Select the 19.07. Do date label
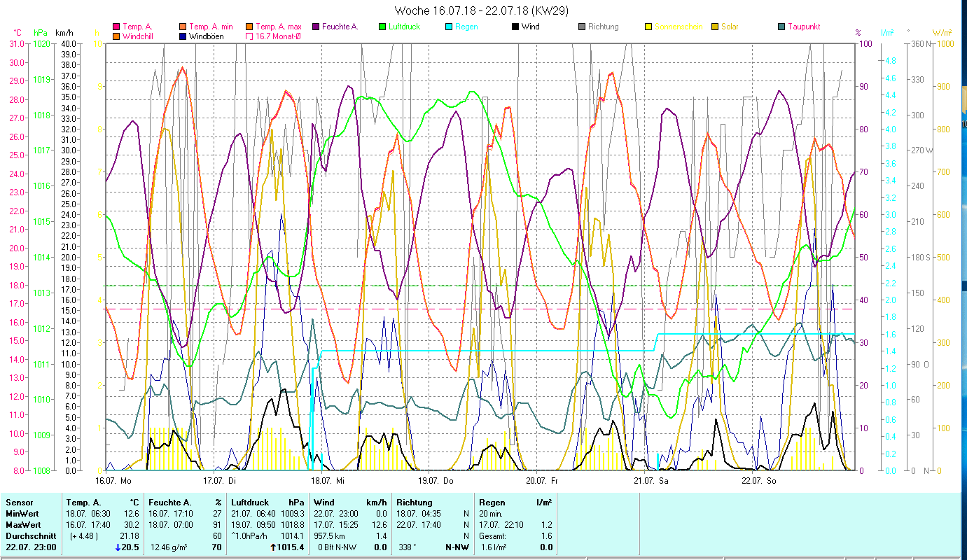 [435, 481]
